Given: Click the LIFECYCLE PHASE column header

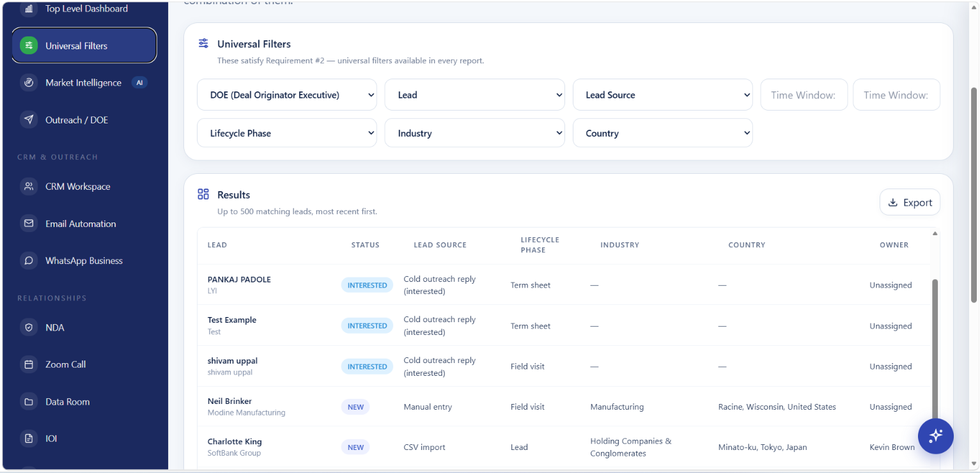Looking at the screenshot, I should pyautogui.click(x=540, y=245).
